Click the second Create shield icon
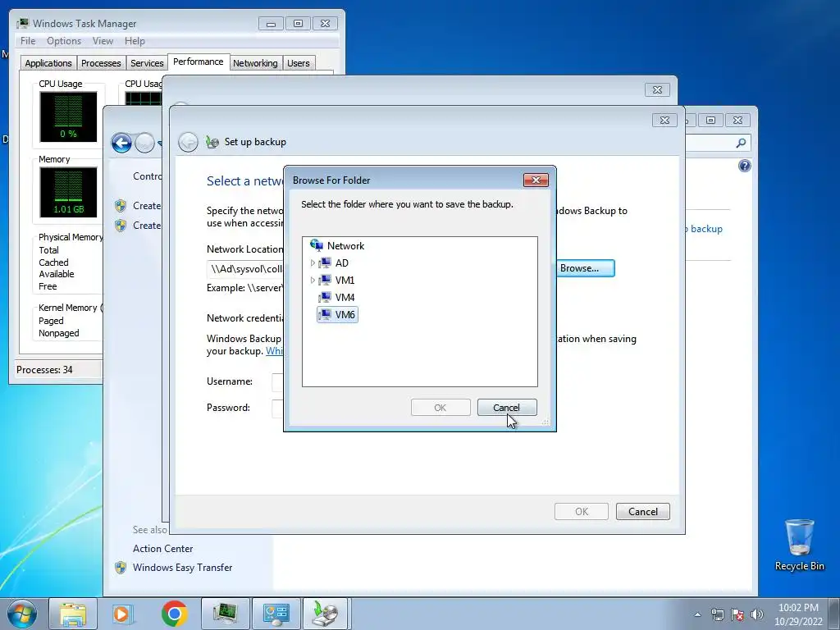Image resolution: width=840 pixels, height=630 pixels. pyautogui.click(x=121, y=226)
